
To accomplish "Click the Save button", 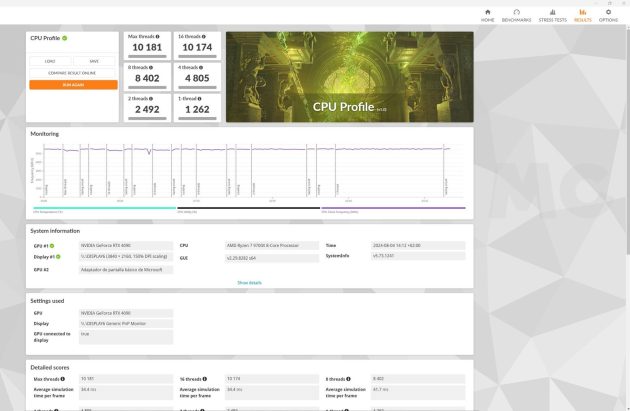I will coord(94,61).
